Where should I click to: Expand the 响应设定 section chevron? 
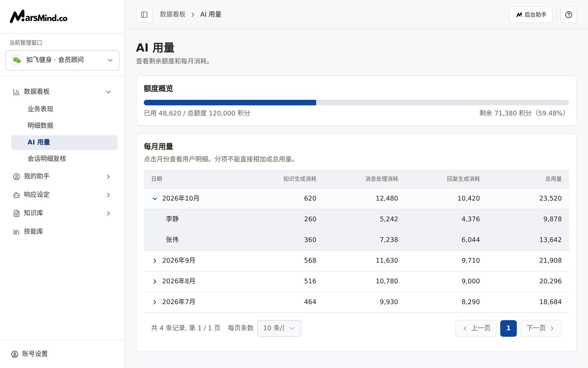108,195
